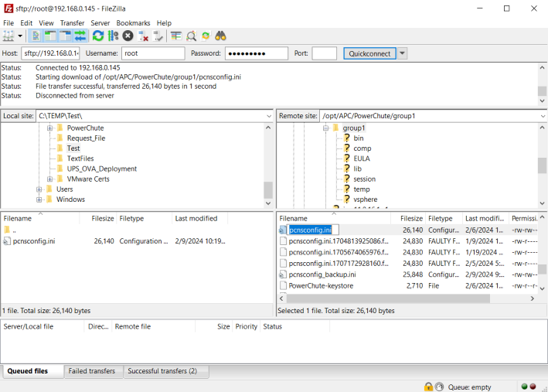Select local file pcnsconfig.ini
This screenshot has width=548, height=392.
pos(34,241)
